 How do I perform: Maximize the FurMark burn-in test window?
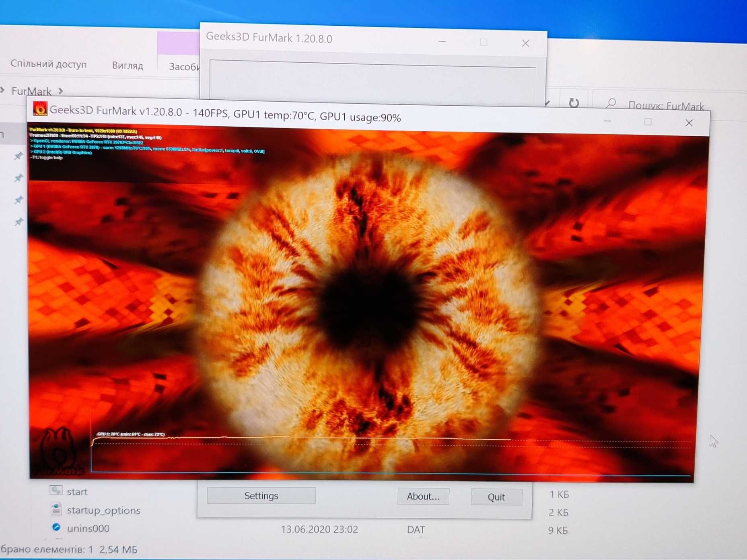[x=648, y=122]
